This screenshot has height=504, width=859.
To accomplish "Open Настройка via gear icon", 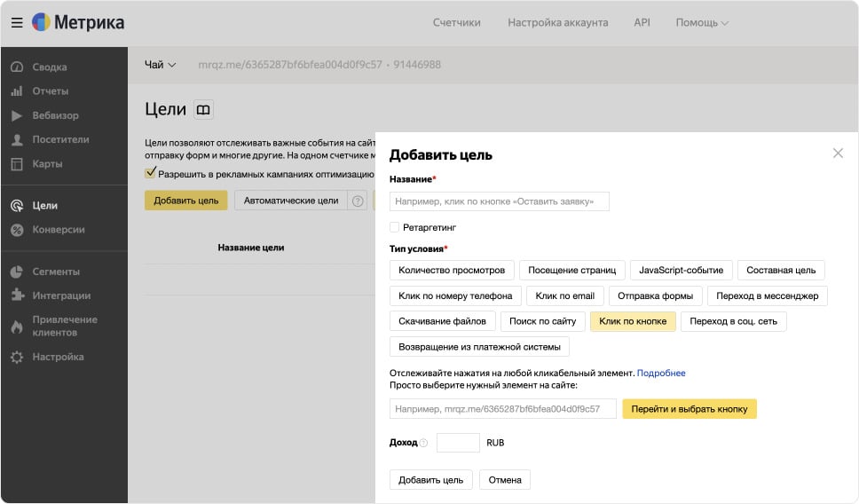I will 17,357.
